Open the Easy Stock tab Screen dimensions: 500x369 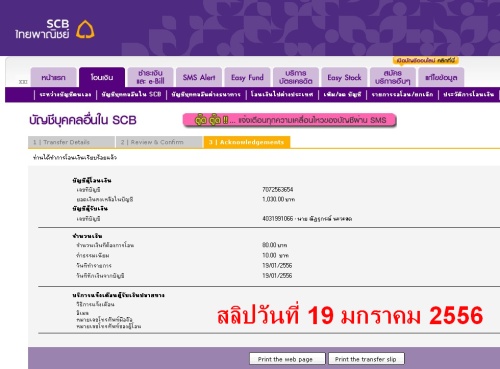pos(344,77)
